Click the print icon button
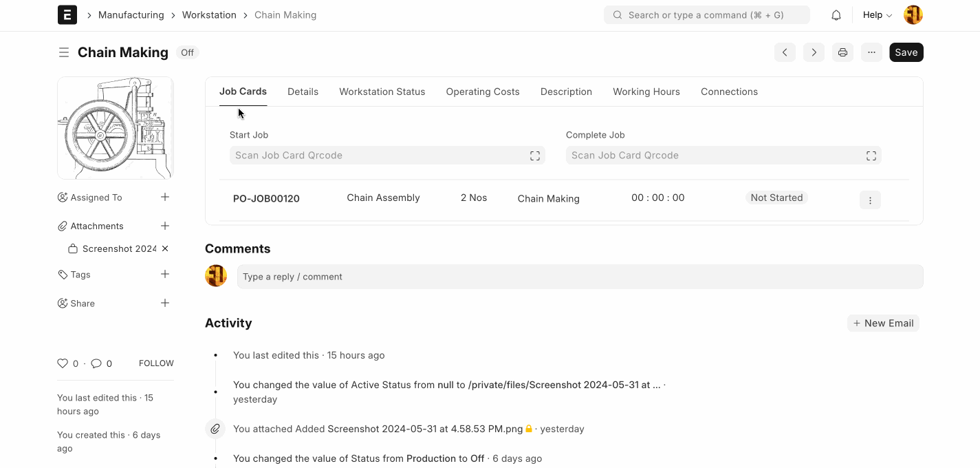The height and width of the screenshot is (468, 980). [x=842, y=52]
